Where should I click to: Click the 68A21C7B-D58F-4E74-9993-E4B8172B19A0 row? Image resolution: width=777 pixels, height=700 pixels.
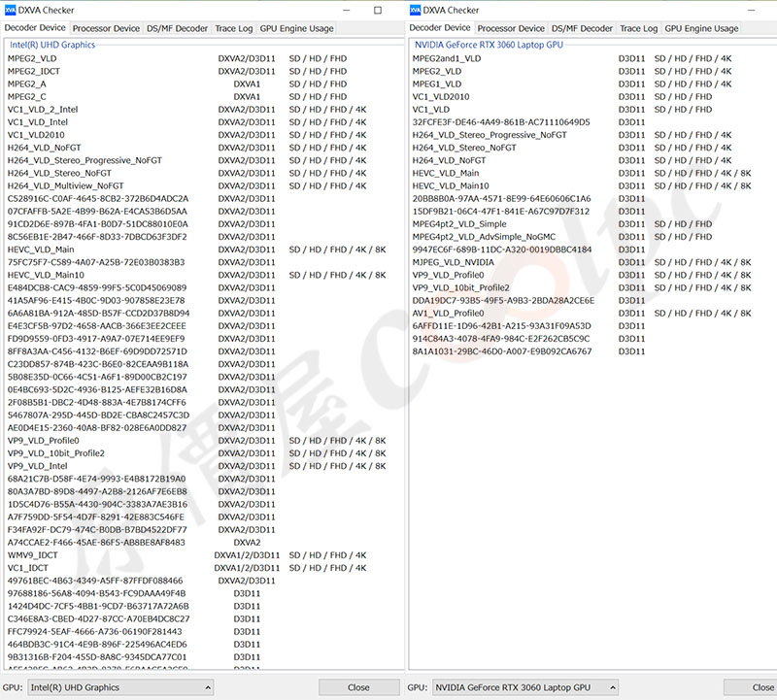tap(141, 479)
